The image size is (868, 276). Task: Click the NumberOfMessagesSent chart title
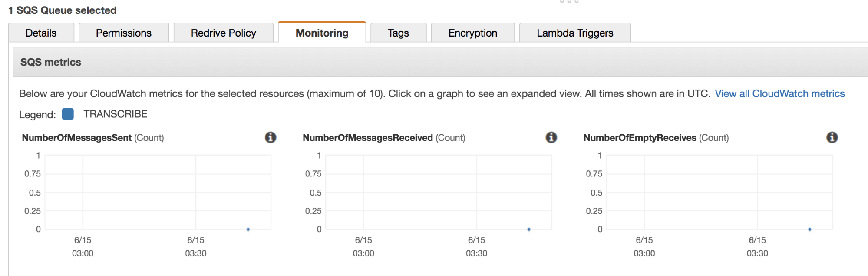(77, 138)
